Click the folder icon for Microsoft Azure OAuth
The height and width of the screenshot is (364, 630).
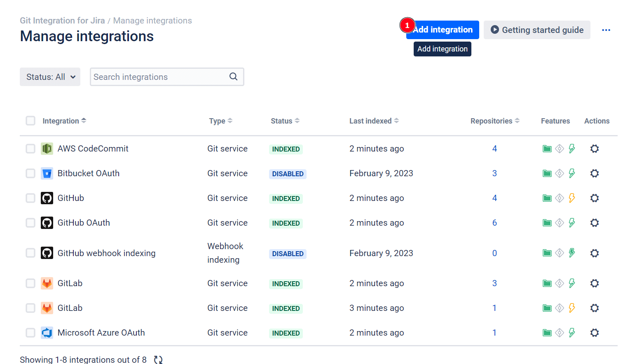click(x=547, y=333)
